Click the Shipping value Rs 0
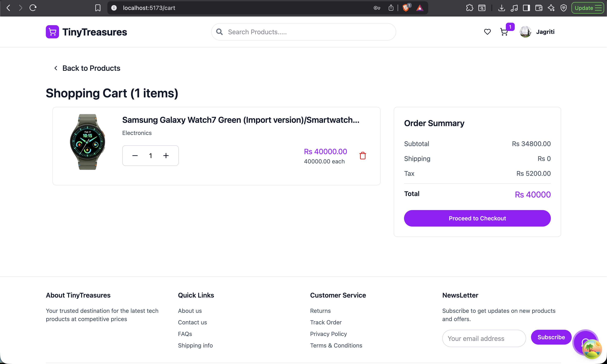 pyautogui.click(x=544, y=159)
